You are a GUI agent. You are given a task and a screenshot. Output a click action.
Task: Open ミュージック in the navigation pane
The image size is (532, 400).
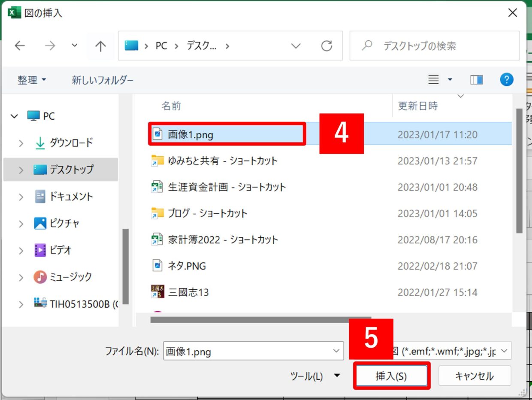[x=63, y=277]
